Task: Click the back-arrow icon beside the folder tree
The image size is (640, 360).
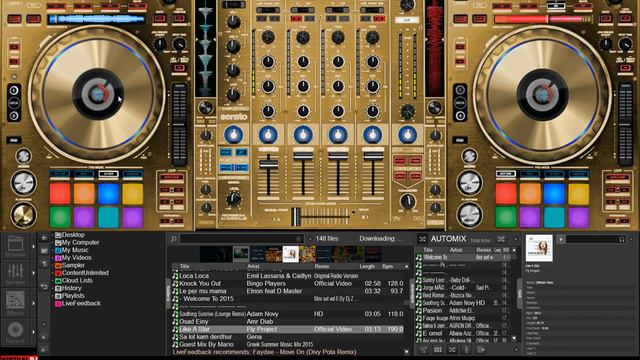Action: (44, 287)
